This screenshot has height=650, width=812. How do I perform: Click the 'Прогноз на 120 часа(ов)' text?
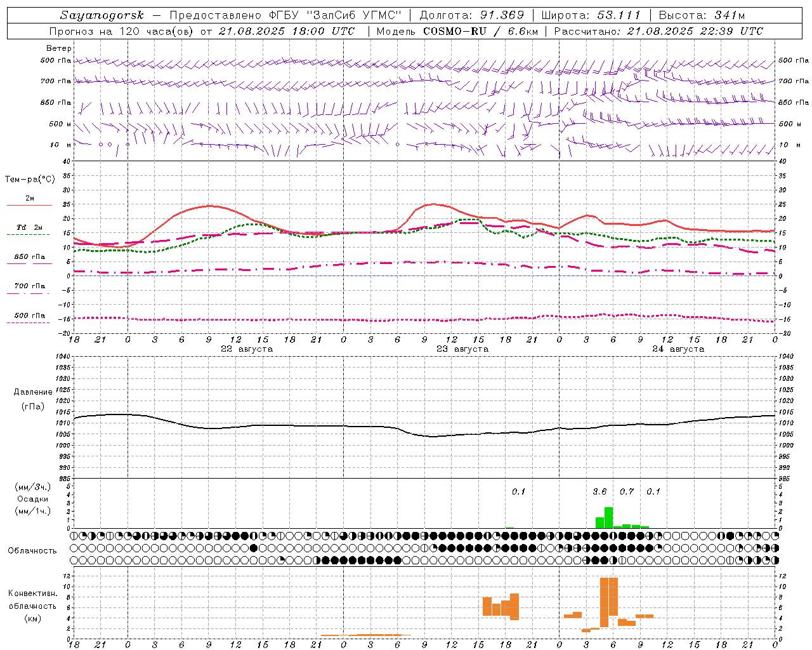pos(122,31)
